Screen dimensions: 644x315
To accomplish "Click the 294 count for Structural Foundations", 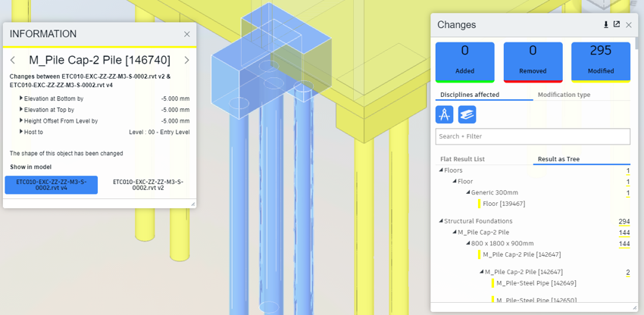I will [624, 222].
